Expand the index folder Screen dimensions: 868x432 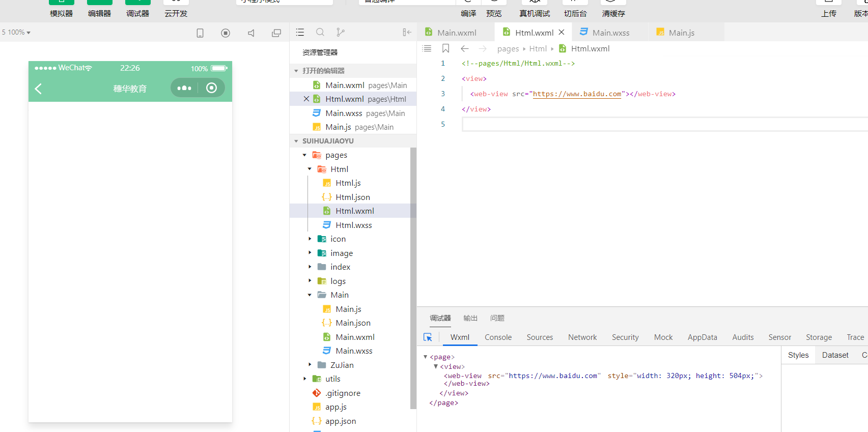point(310,267)
